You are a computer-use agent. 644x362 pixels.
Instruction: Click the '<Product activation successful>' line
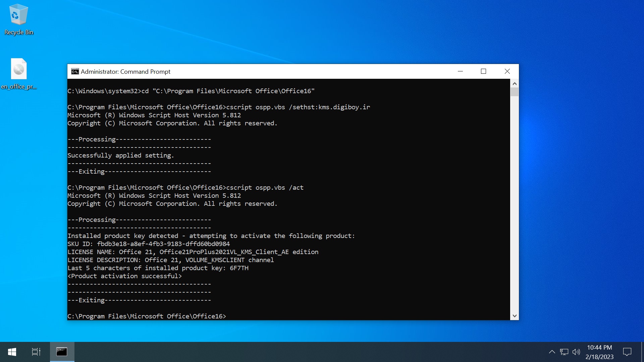click(125, 276)
